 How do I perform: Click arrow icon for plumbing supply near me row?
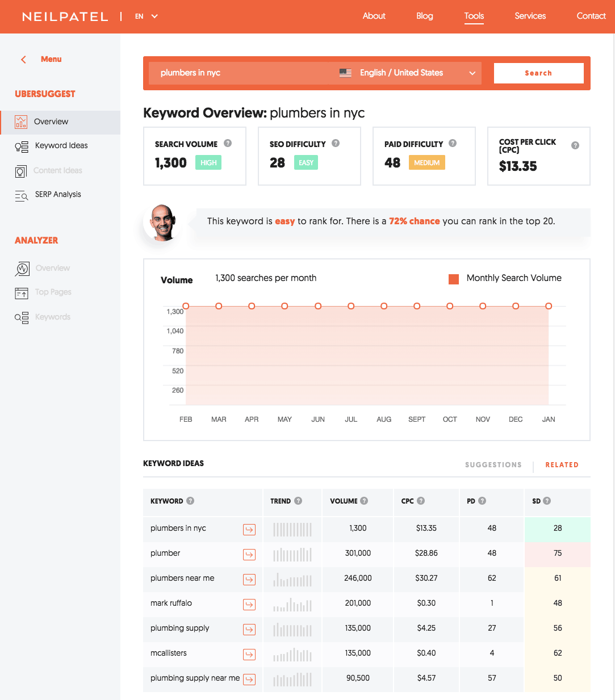click(249, 680)
